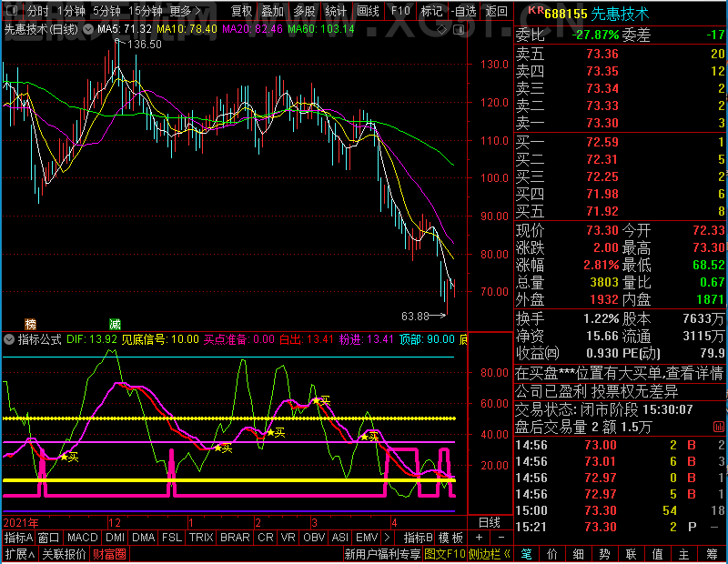This screenshot has height=564, width=728.
Task: Switch indicator to CR
Action: tap(265, 538)
